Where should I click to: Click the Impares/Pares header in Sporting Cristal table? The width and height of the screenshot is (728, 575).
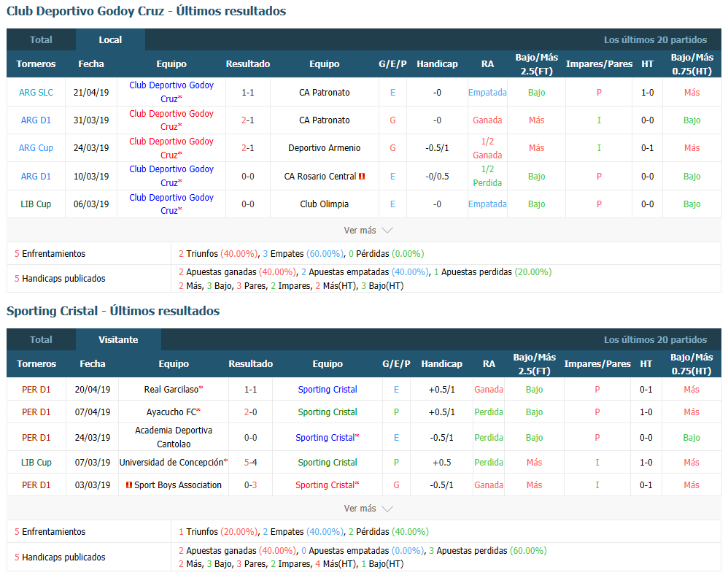597,363
